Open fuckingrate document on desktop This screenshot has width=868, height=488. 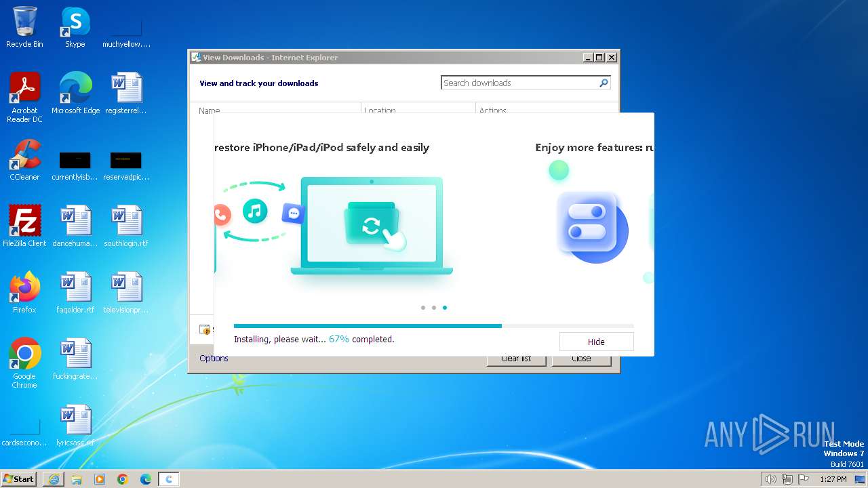pyautogui.click(x=75, y=359)
